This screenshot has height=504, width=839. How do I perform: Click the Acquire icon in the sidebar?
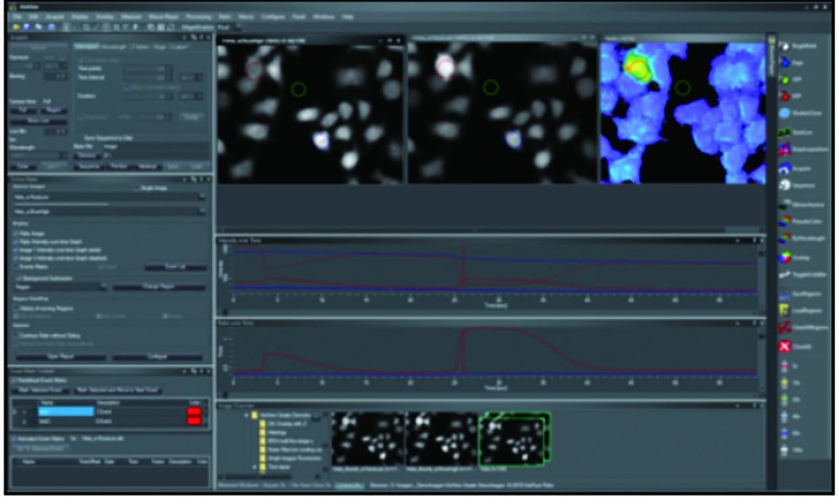point(785,168)
